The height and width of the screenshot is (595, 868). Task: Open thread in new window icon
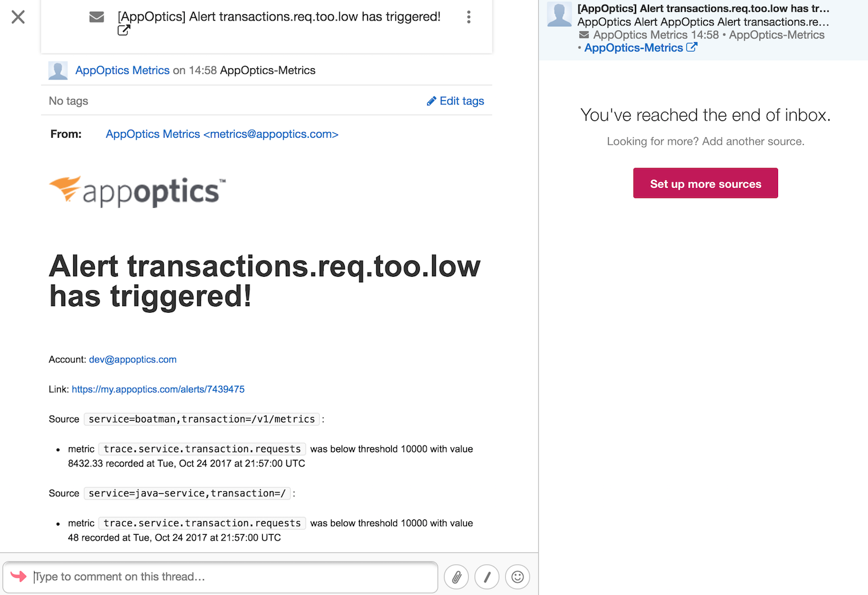(124, 30)
